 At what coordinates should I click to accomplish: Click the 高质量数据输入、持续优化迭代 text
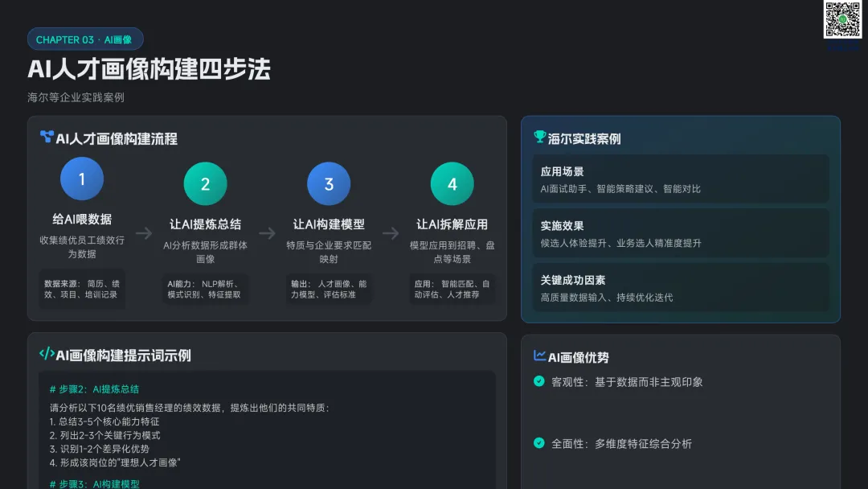[607, 298]
